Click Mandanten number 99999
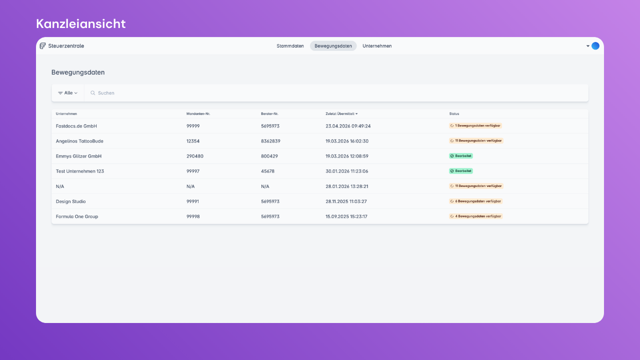This screenshot has width=640, height=360. tap(193, 126)
